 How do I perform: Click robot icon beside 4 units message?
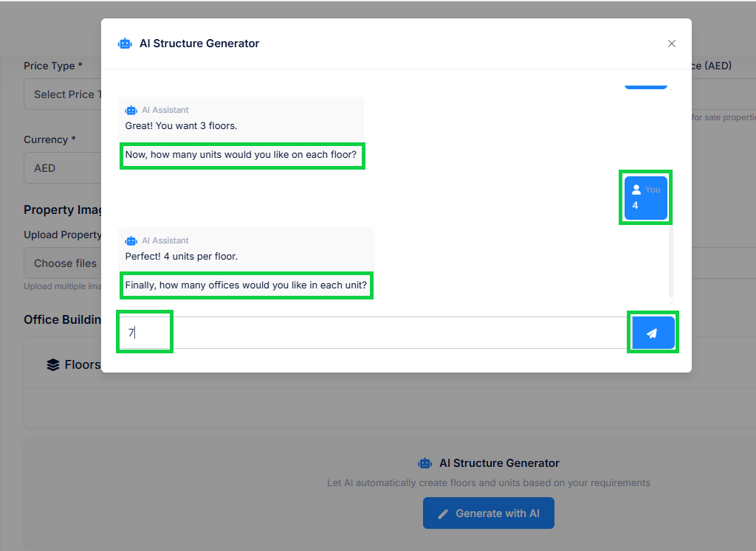click(x=131, y=240)
